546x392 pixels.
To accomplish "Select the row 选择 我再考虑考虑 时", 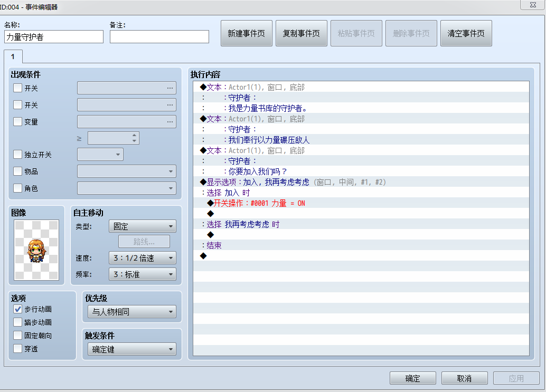I will [361, 224].
